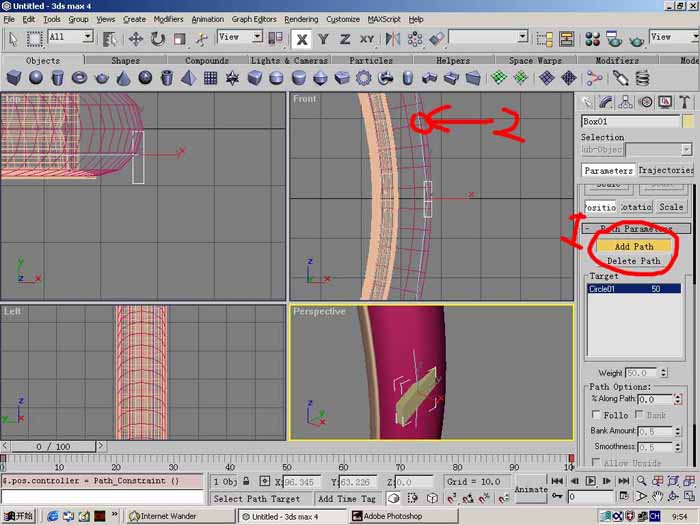The height and width of the screenshot is (525, 700).
Task: Open the Rendering menu
Action: pyautogui.click(x=301, y=19)
